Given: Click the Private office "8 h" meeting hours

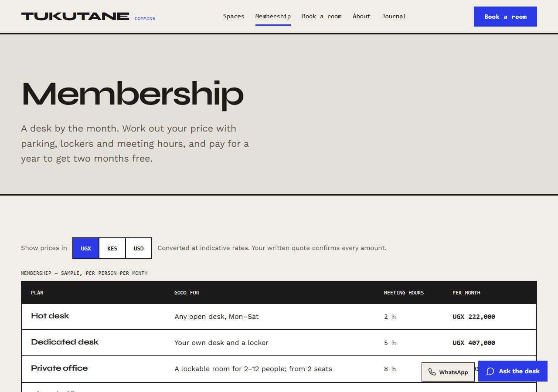Looking at the screenshot, I should [x=390, y=369].
